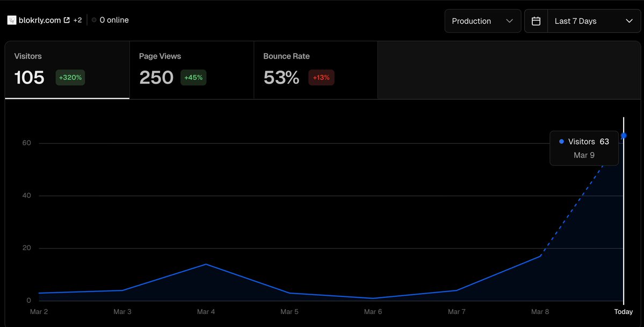Click the Mar 5 x-axis label
This screenshot has width=644, height=327.
(290, 312)
